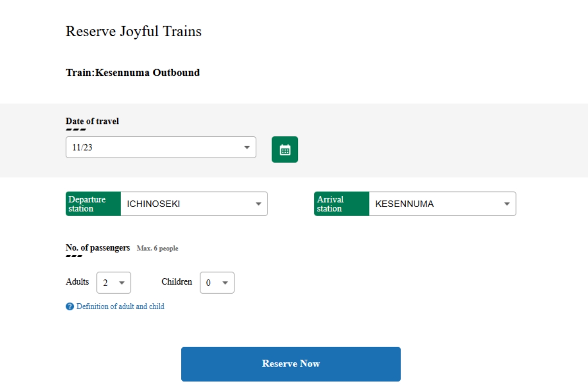Open the Definition of adult and child link

[x=119, y=306]
